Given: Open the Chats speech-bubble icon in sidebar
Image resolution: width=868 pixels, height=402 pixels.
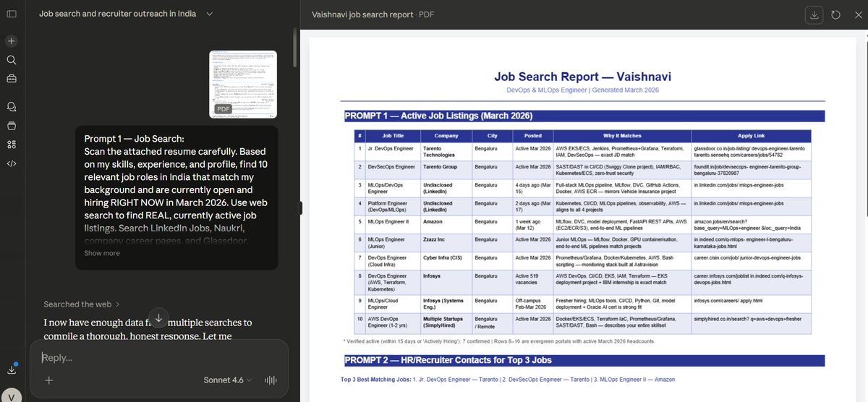Looking at the screenshot, I should point(11,106).
